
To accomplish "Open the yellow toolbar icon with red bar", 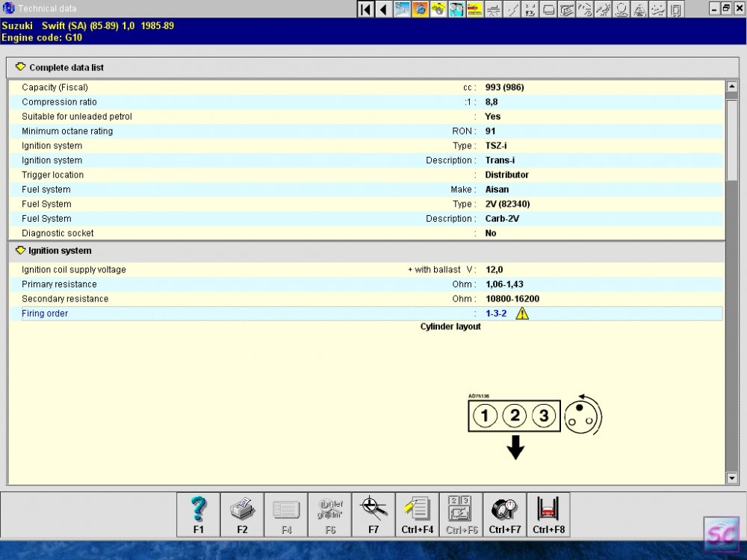I will pos(474,9).
